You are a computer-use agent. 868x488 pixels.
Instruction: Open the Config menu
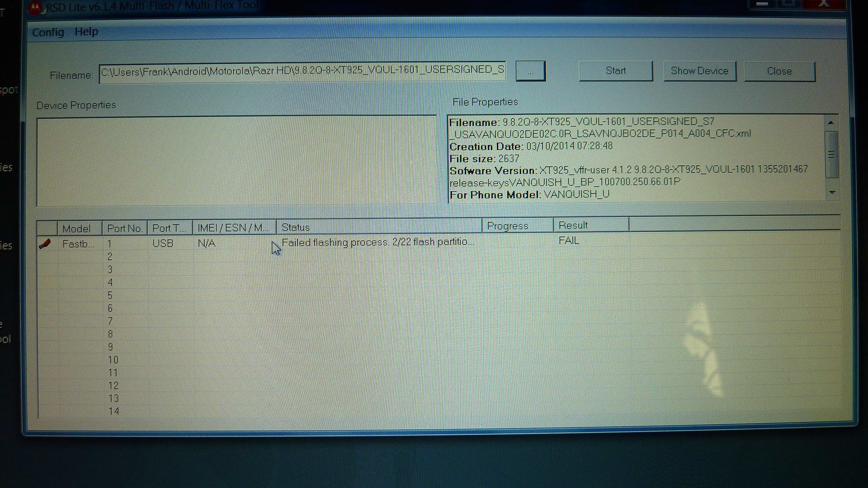click(x=48, y=32)
